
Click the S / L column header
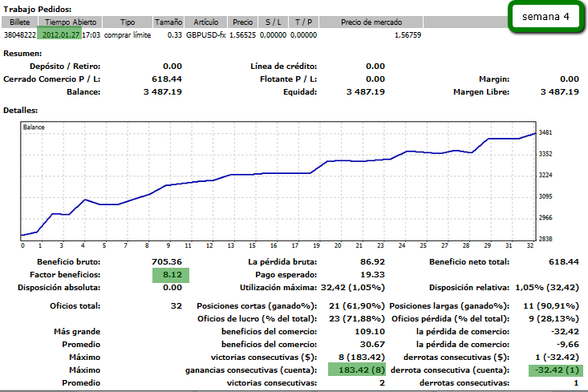coord(273,22)
